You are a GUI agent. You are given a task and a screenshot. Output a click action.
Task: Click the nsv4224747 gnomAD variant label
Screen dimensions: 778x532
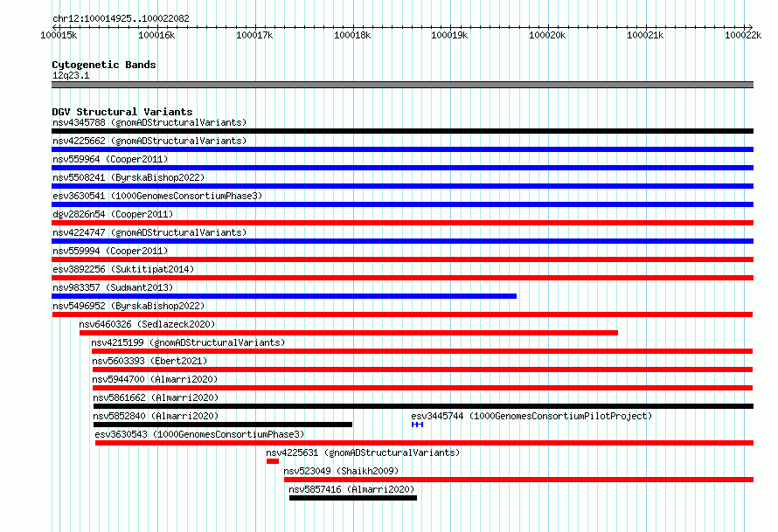[149, 232]
